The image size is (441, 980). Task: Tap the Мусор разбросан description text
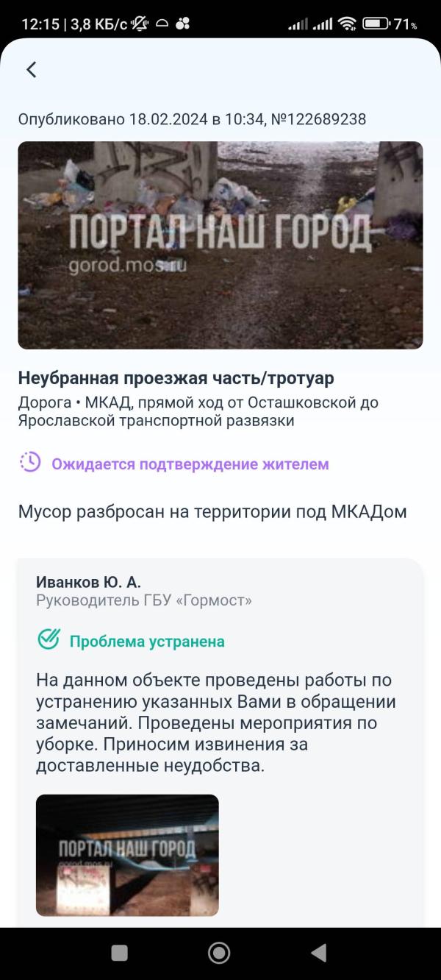(x=212, y=512)
